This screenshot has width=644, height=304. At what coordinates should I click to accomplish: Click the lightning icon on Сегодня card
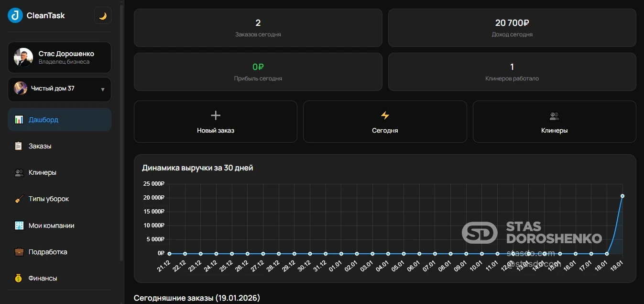click(x=385, y=115)
